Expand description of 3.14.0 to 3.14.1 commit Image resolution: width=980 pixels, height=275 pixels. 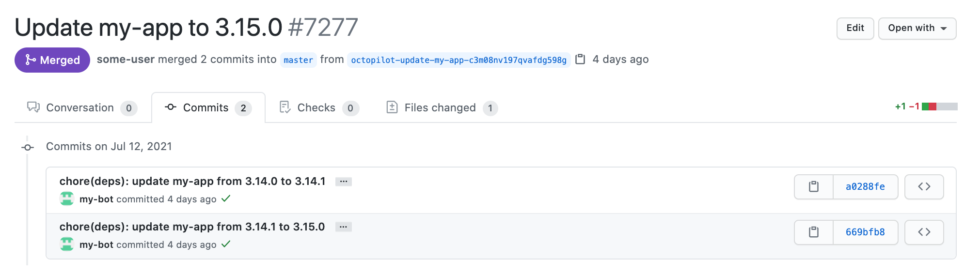pyautogui.click(x=344, y=182)
